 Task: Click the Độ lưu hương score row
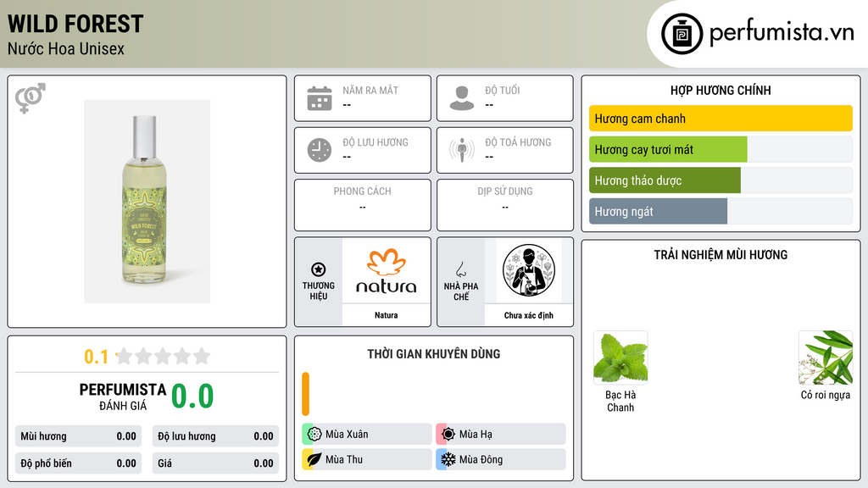pos(215,436)
